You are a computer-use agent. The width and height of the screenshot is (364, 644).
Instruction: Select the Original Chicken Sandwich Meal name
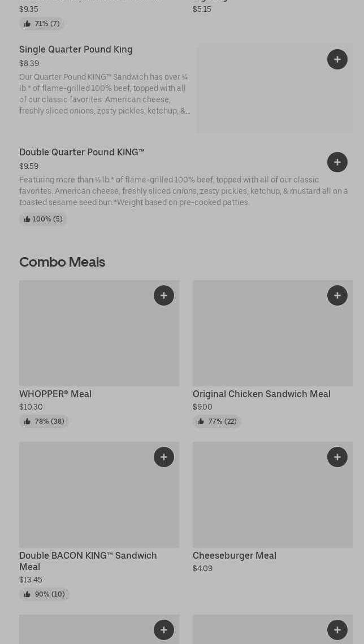click(x=261, y=394)
